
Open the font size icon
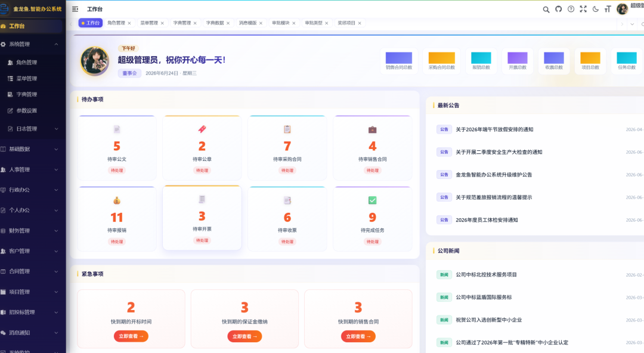pos(608,9)
